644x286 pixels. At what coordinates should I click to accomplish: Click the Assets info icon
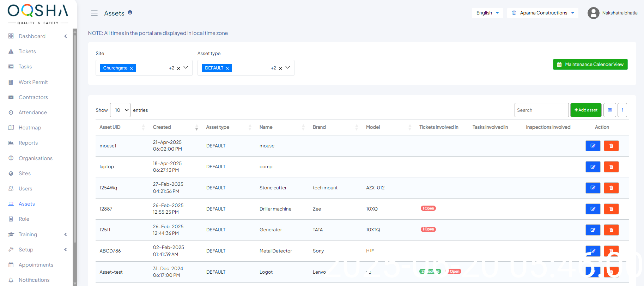130,12
